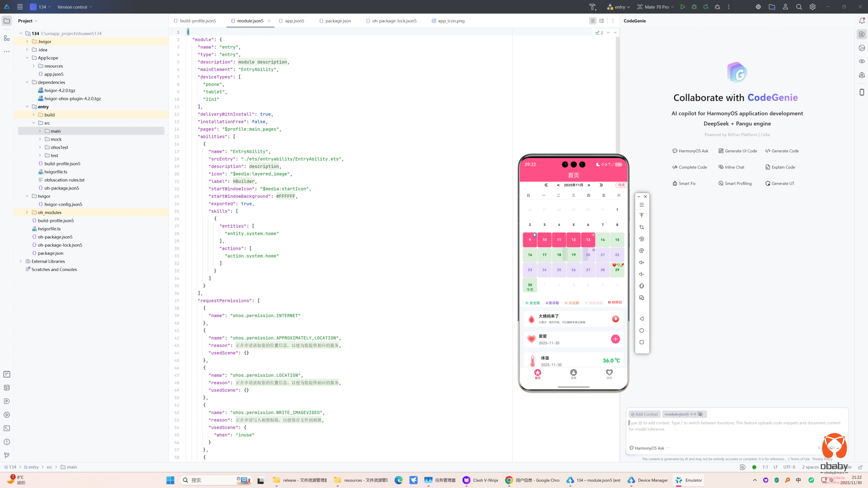Toggle the previewer eye icon in right sidebar
The width and height of the screenshot is (868, 488).
pyautogui.click(x=862, y=61)
